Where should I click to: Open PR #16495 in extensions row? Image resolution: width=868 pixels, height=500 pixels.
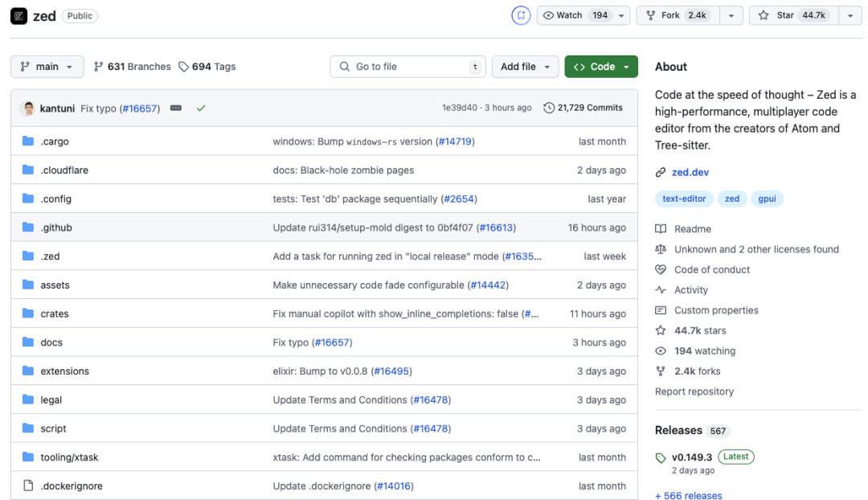pos(391,371)
